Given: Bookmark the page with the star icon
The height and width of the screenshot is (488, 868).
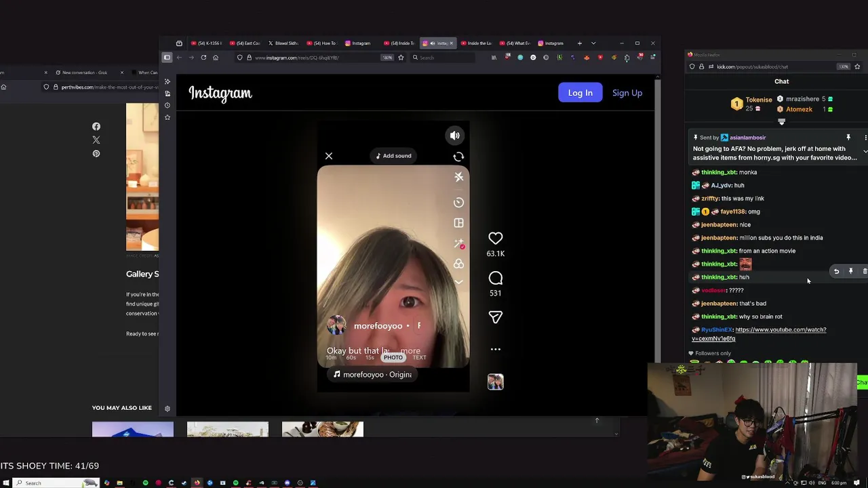Looking at the screenshot, I should pyautogui.click(x=401, y=58).
